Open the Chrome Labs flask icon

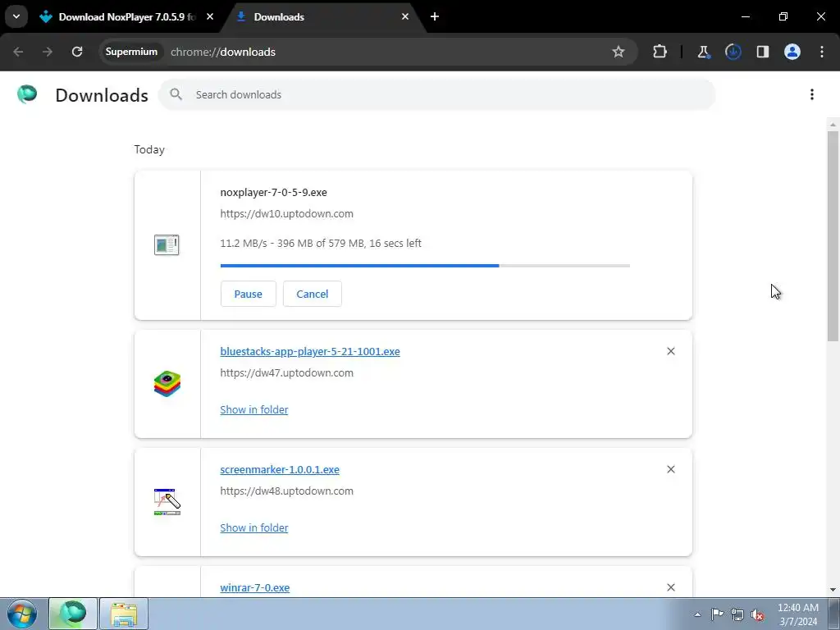(703, 52)
